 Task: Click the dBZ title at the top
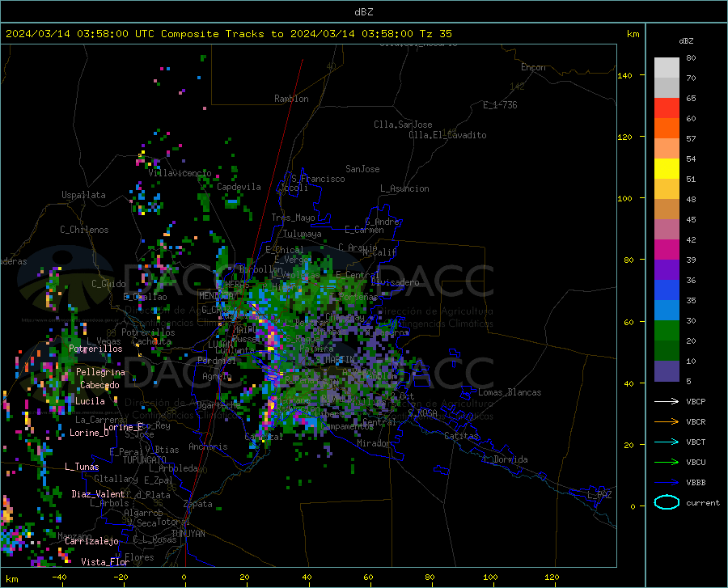tap(363, 12)
